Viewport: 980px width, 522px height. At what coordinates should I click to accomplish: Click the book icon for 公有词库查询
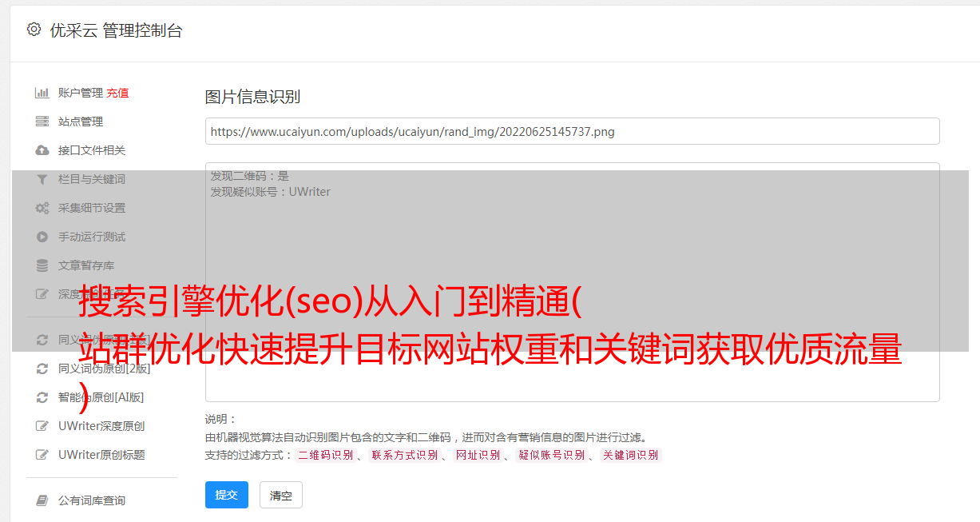point(42,500)
